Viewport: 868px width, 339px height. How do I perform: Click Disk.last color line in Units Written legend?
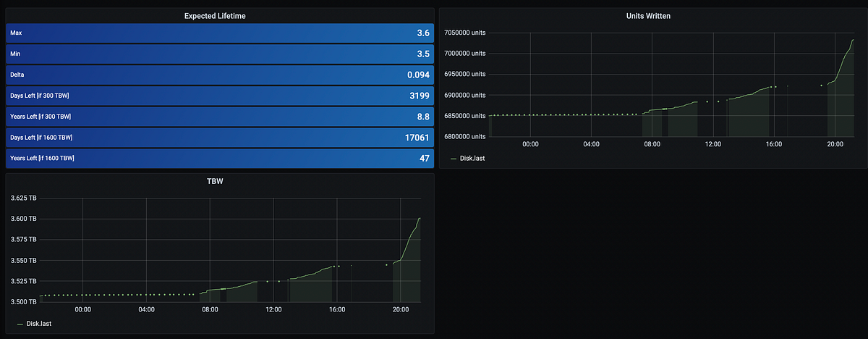coord(453,158)
